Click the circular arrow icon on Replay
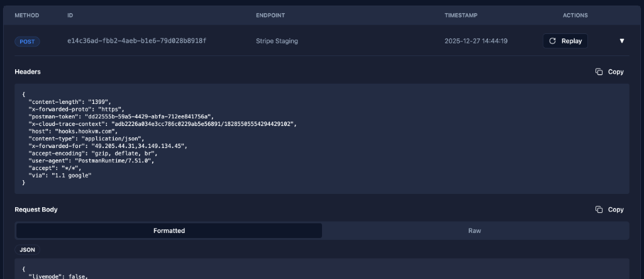Screen dimensions: 644x279 point(552,41)
